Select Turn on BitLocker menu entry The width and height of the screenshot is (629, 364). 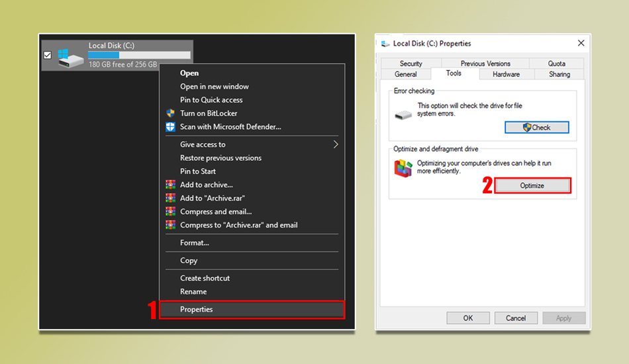click(x=209, y=113)
